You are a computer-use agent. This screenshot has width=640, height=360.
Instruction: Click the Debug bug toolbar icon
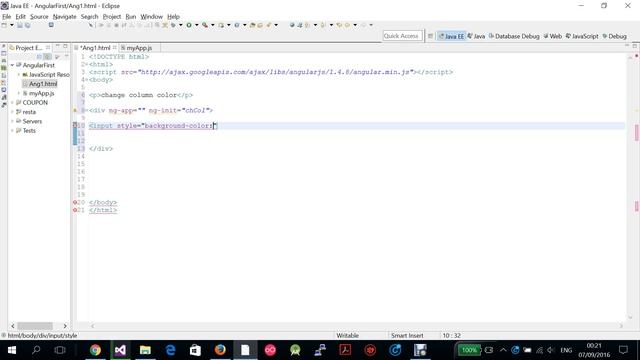173,25
